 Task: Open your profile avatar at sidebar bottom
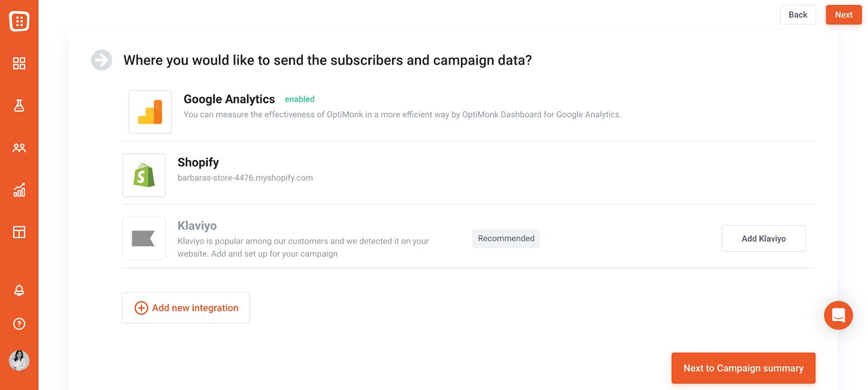[x=19, y=360]
